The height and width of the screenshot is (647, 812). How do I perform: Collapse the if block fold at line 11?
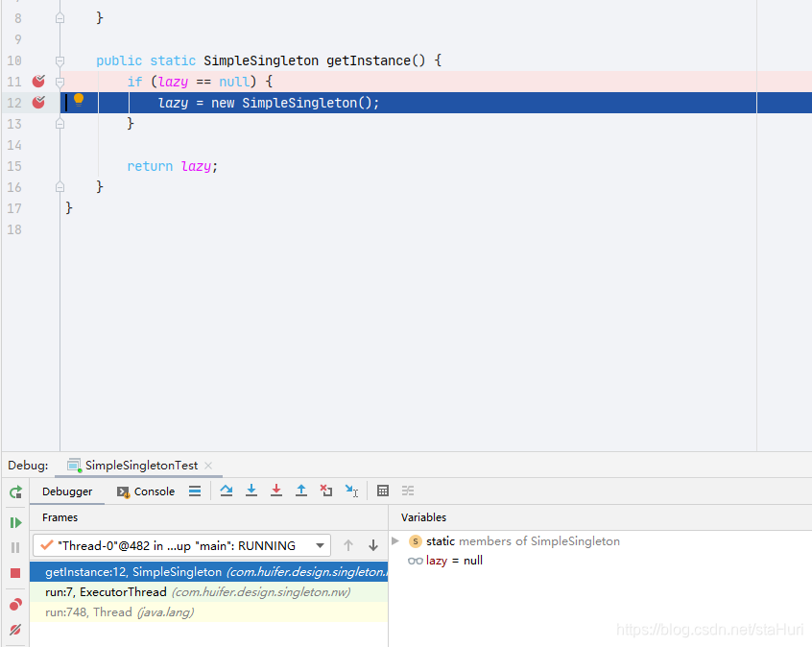pyautogui.click(x=60, y=82)
